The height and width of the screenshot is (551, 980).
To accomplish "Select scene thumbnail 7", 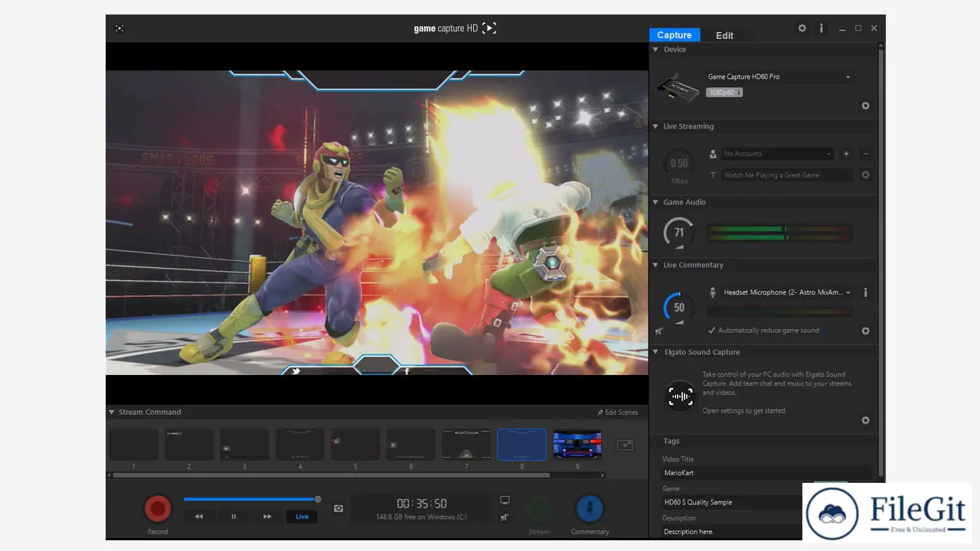I will (x=466, y=445).
